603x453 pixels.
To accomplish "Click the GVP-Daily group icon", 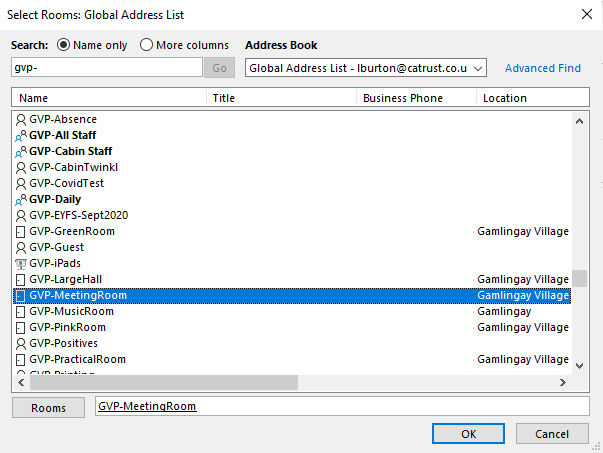I will coord(21,199).
